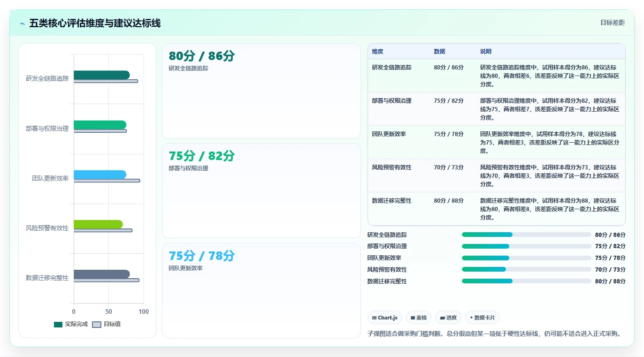Click the 数据 column header
Screen dimensions: 644x357
coord(440,52)
